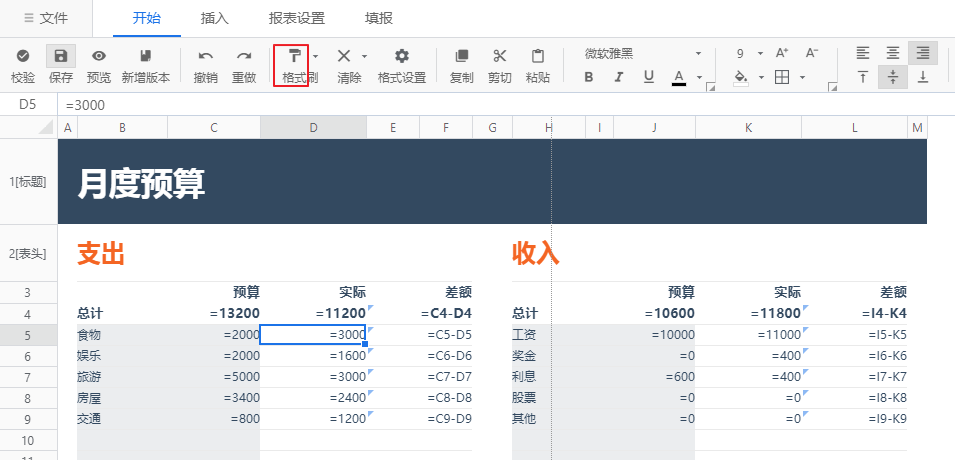
Task: Switch to the 开始 tab
Action: coord(147,18)
